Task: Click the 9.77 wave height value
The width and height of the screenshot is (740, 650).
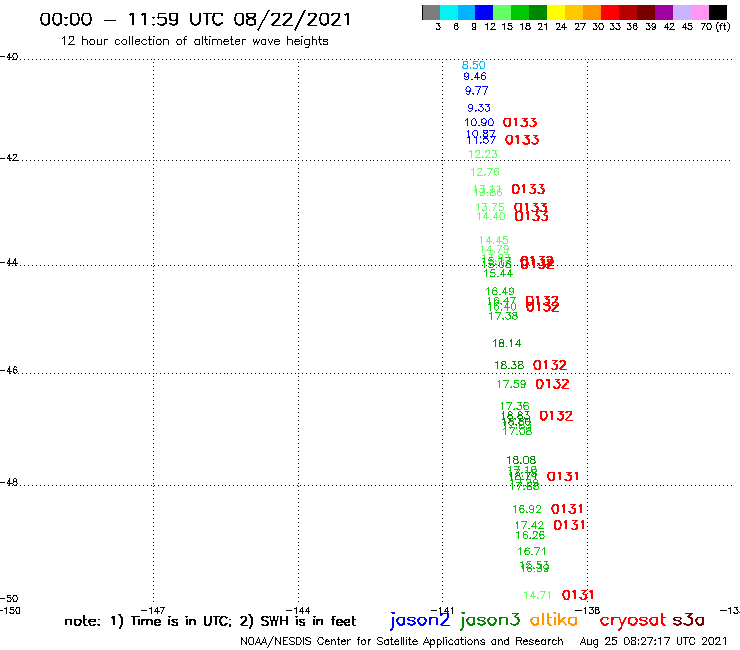Action: click(x=477, y=91)
